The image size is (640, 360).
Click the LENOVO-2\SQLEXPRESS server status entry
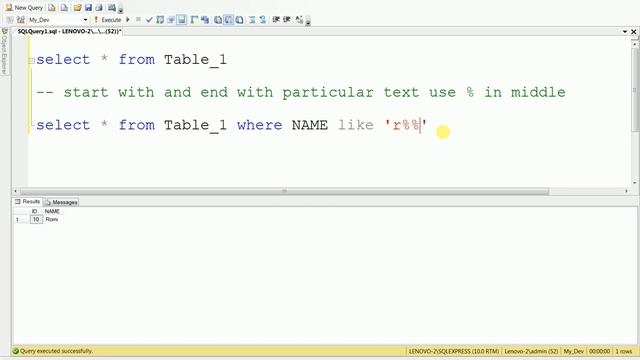[453, 351]
